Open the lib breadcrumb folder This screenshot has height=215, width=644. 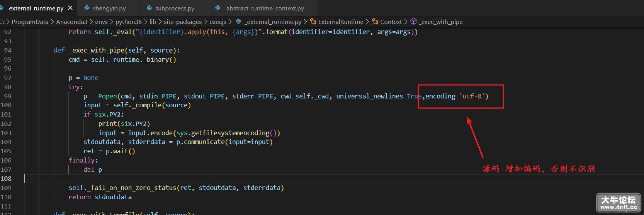[153, 22]
